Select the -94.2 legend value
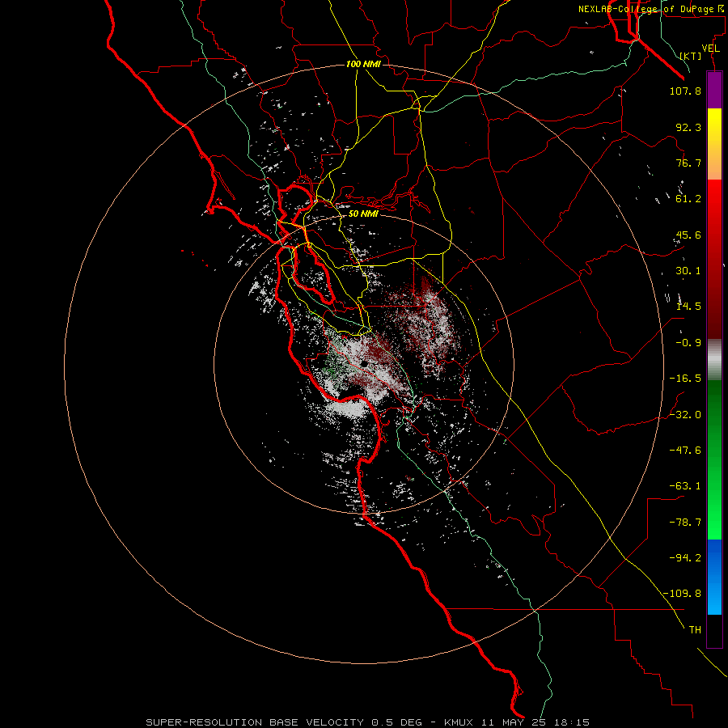Image resolution: width=728 pixels, height=728 pixels. pyautogui.click(x=685, y=558)
